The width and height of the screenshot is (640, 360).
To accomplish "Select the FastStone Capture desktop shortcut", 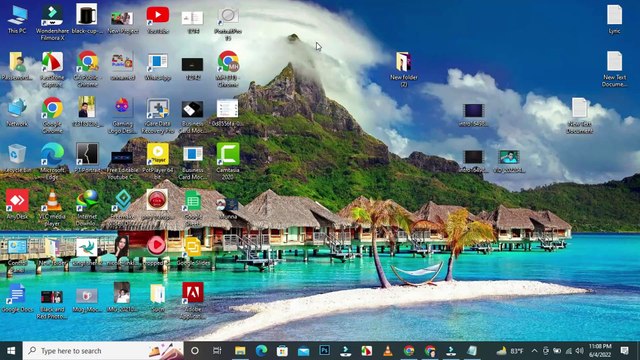I will click(x=52, y=69).
